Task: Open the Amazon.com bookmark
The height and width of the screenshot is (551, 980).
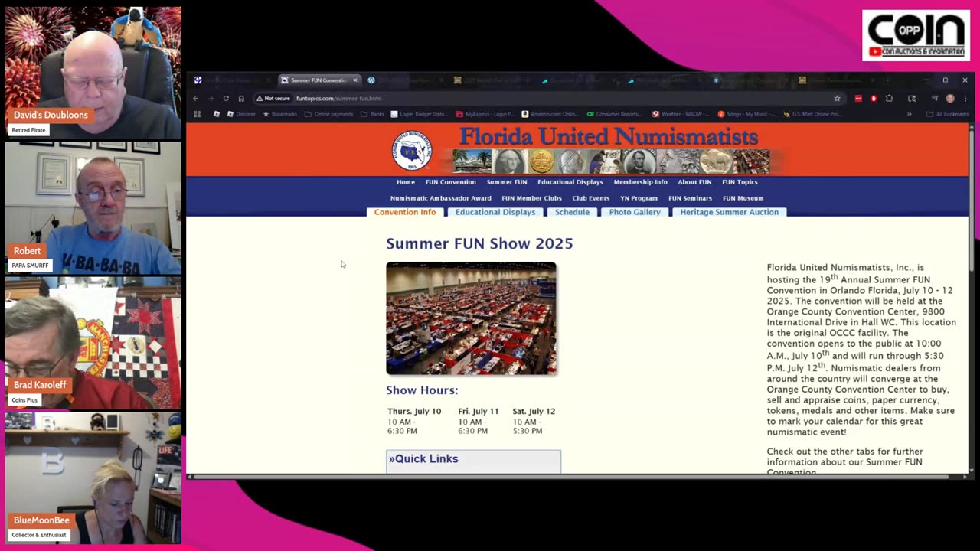Action: pyautogui.click(x=550, y=114)
